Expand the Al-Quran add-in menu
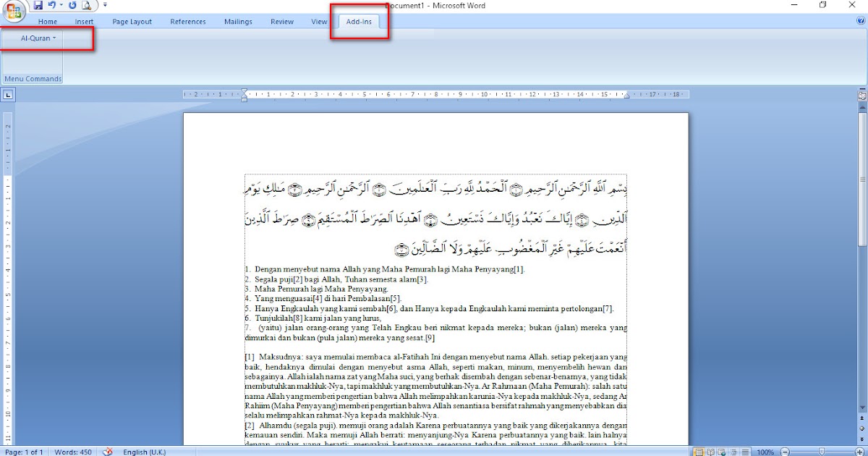868x456 pixels. pos(38,38)
